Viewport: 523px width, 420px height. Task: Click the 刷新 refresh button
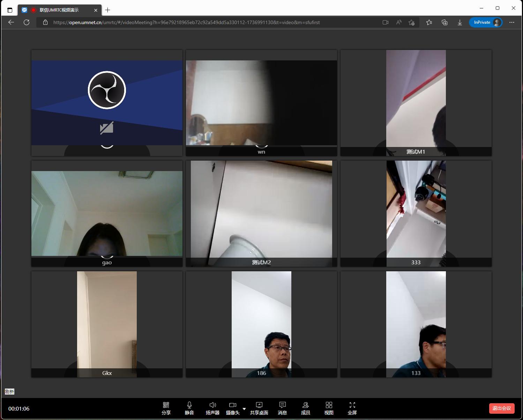[9, 392]
